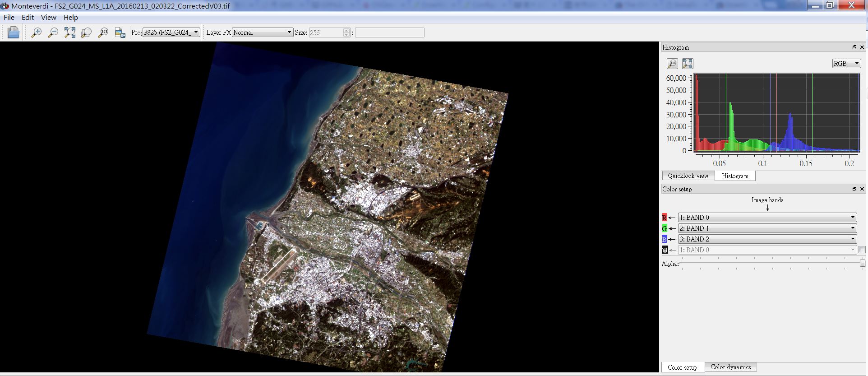Click the 0.15 histogram axis label
868x376 pixels.
coord(806,163)
